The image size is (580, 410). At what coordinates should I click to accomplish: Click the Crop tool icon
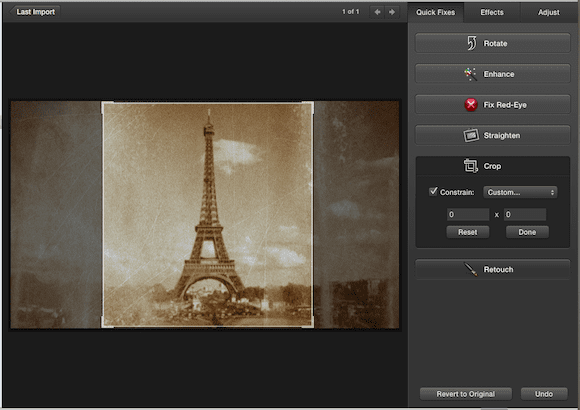(x=471, y=166)
